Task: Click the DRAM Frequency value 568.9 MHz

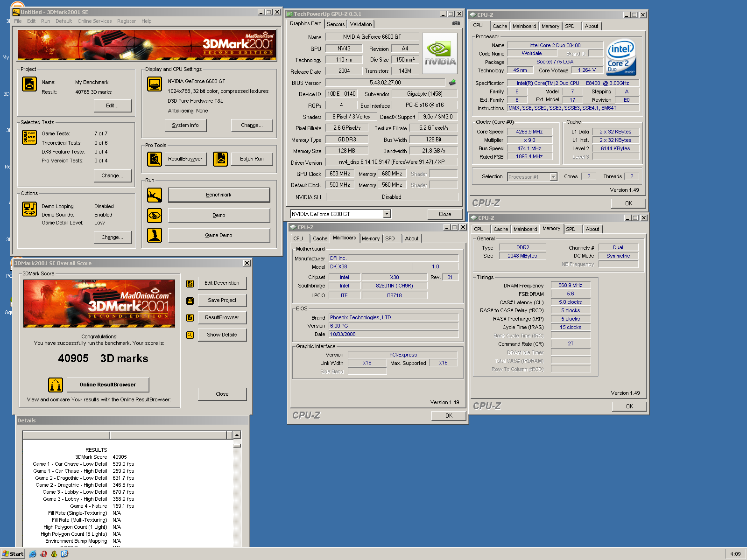Action: pos(571,286)
